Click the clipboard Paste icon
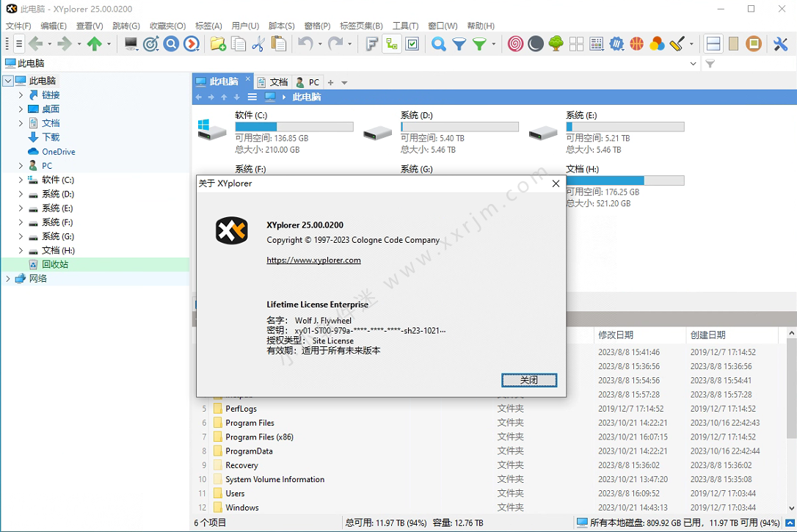Viewport: 797px width, 532px height. click(279, 44)
